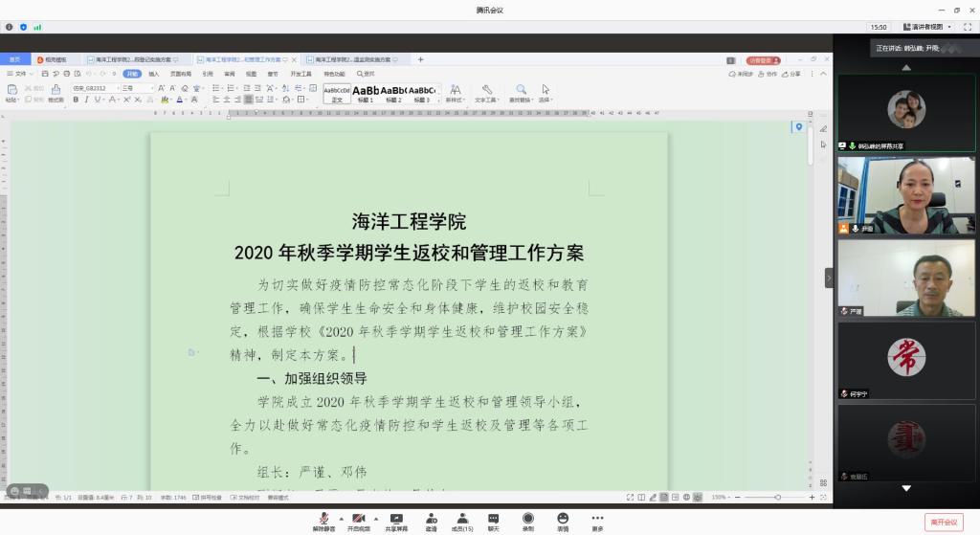Image resolution: width=980 pixels, height=535 pixels.
Task: Turn on the camera video
Action: coord(359,520)
